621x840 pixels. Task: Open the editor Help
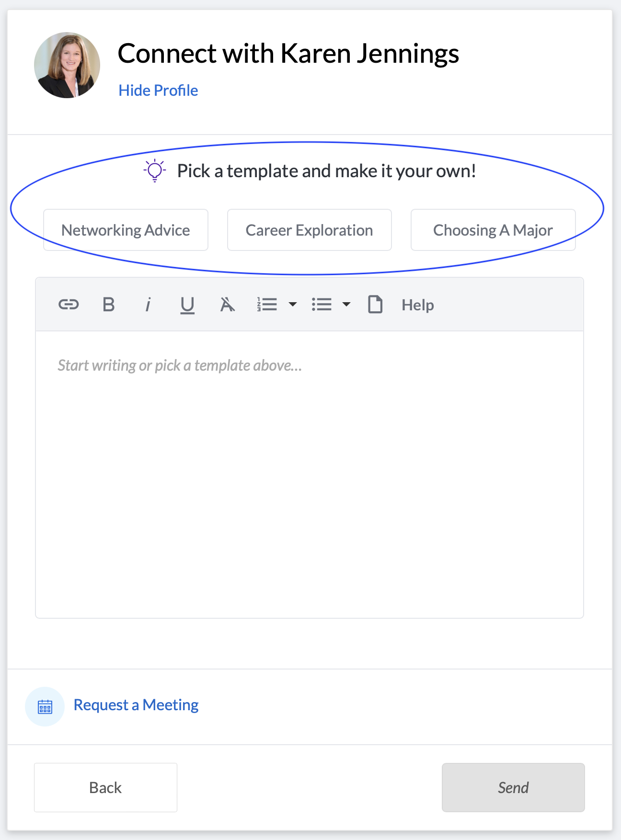click(418, 305)
